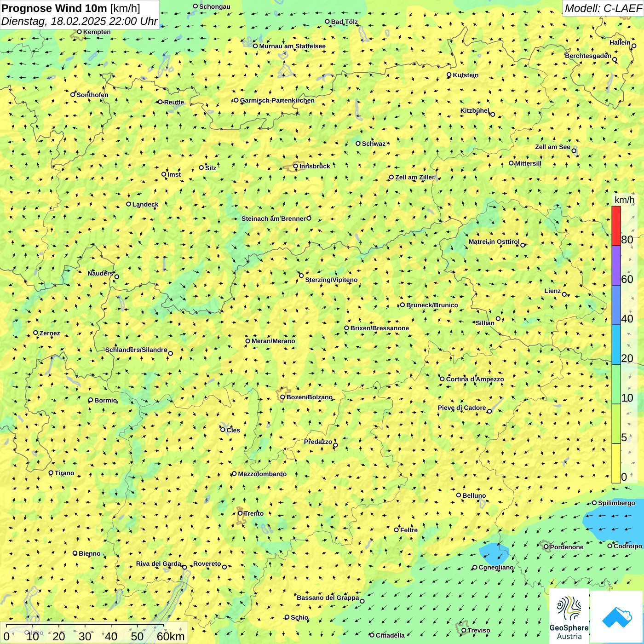
Task: Click the Landeck label
Action: click(x=145, y=204)
